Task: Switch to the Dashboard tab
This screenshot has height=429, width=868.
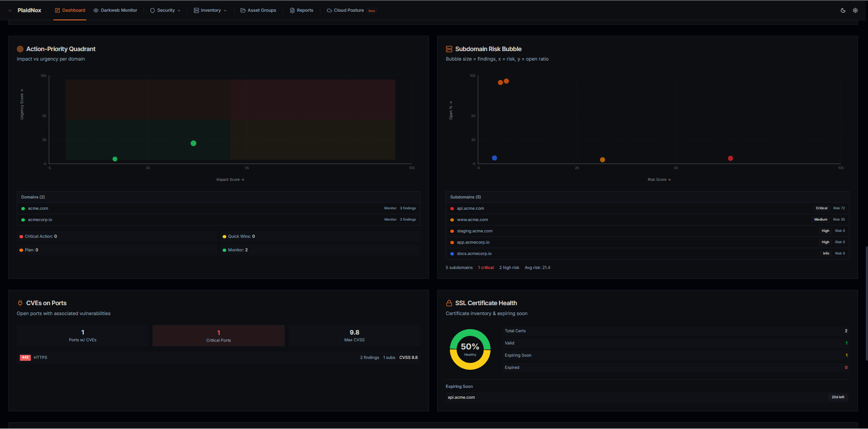Action: pyautogui.click(x=70, y=10)
